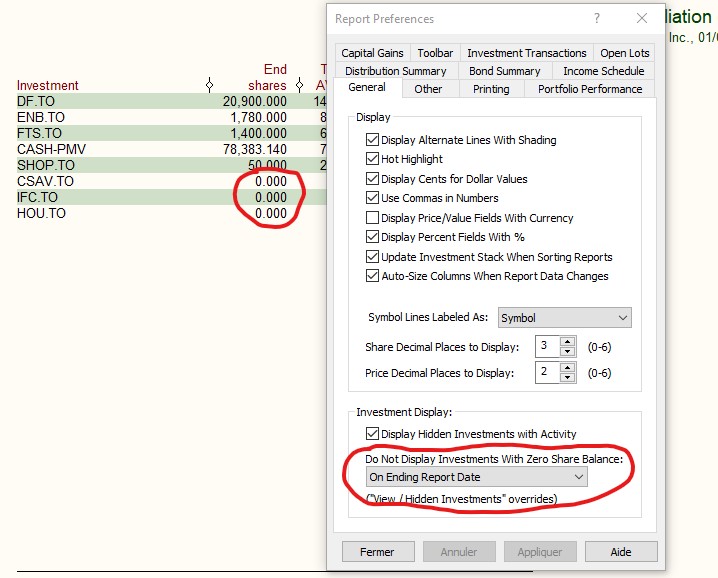
Task: Increase Price Decimal Places value
Action: 567,368
